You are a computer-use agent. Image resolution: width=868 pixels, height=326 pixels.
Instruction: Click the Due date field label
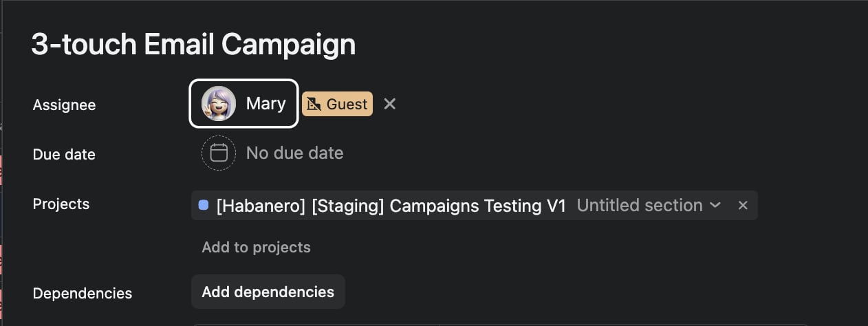coord(64,154)
